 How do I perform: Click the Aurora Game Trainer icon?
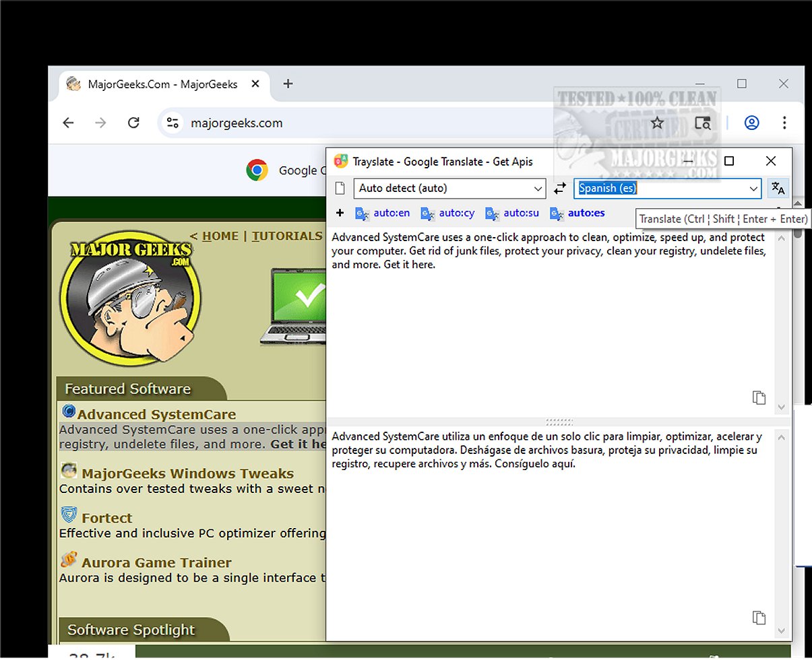click(x=69, y=560)
